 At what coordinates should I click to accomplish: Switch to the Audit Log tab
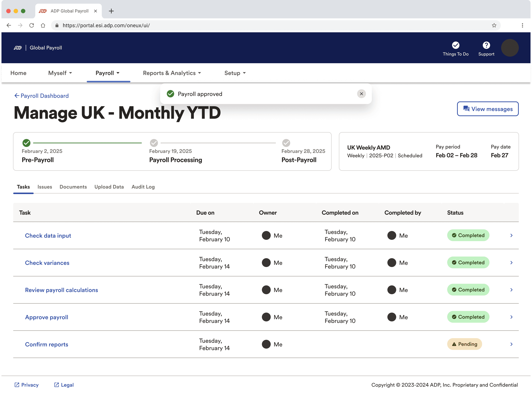click(x=143, y=187)
